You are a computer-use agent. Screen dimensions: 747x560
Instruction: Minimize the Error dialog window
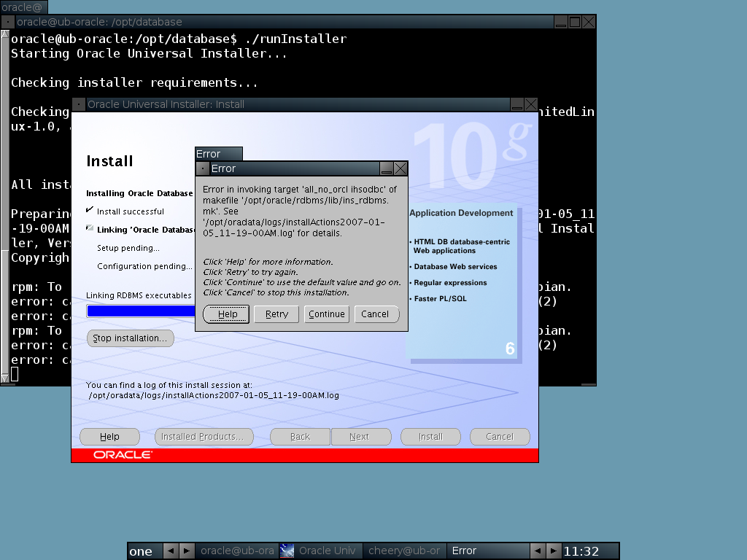click(x=387, y=168)
